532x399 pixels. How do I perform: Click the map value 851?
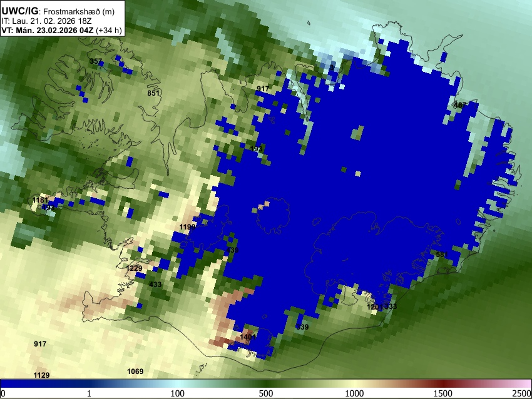click(153, 93)
